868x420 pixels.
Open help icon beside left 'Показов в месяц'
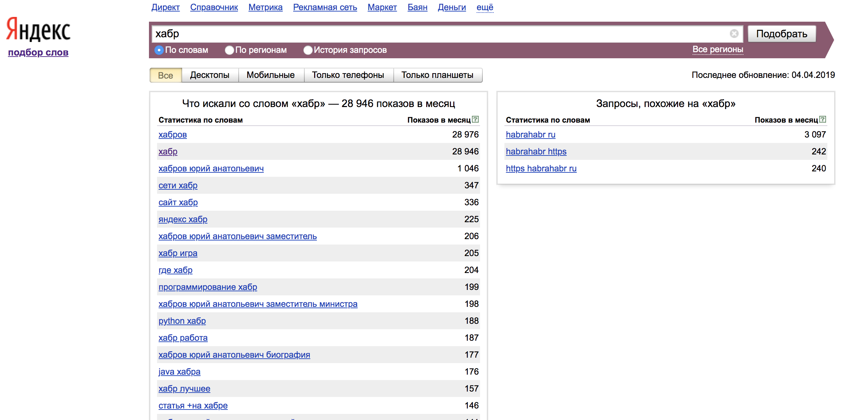pyautogui.click(x=475, y=119)
